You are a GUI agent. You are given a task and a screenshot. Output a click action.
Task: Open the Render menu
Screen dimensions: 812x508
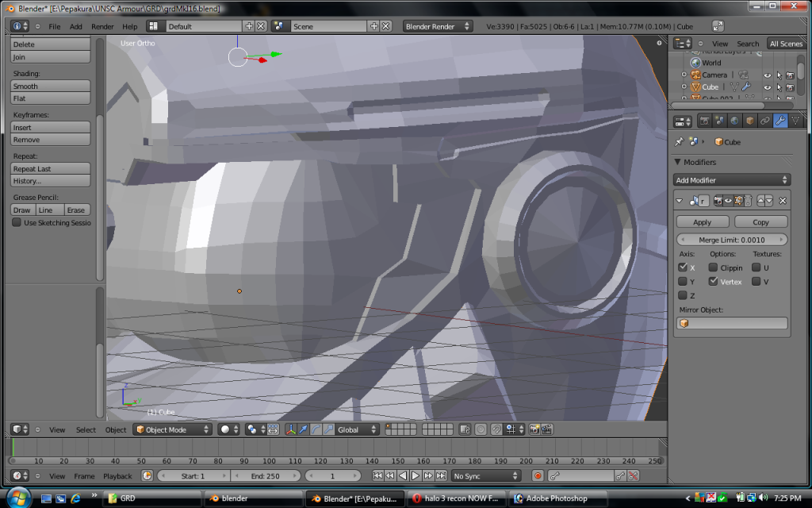(x=102, y=26)
